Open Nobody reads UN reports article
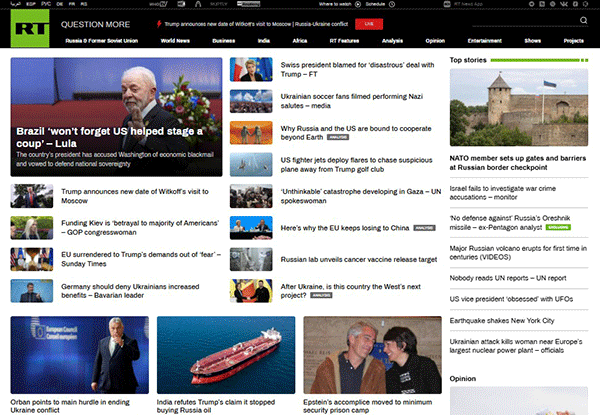This screenshot has width=600, height=415. coord(508,278)
